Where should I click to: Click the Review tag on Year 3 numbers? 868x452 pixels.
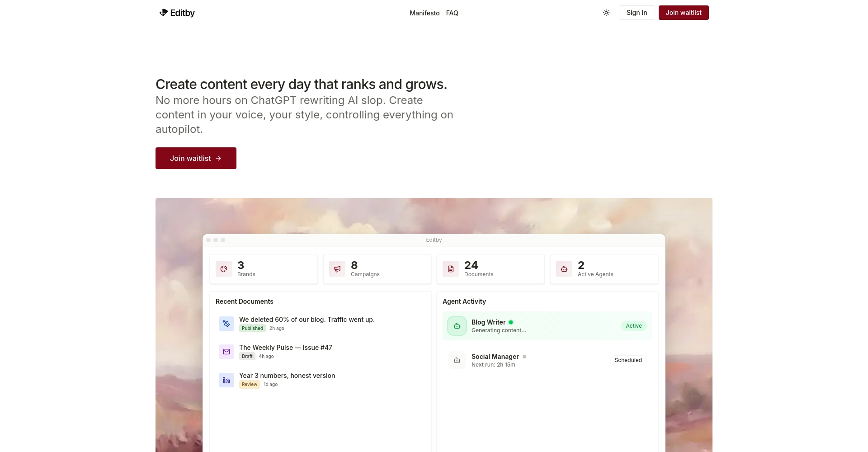click(250, 385)
